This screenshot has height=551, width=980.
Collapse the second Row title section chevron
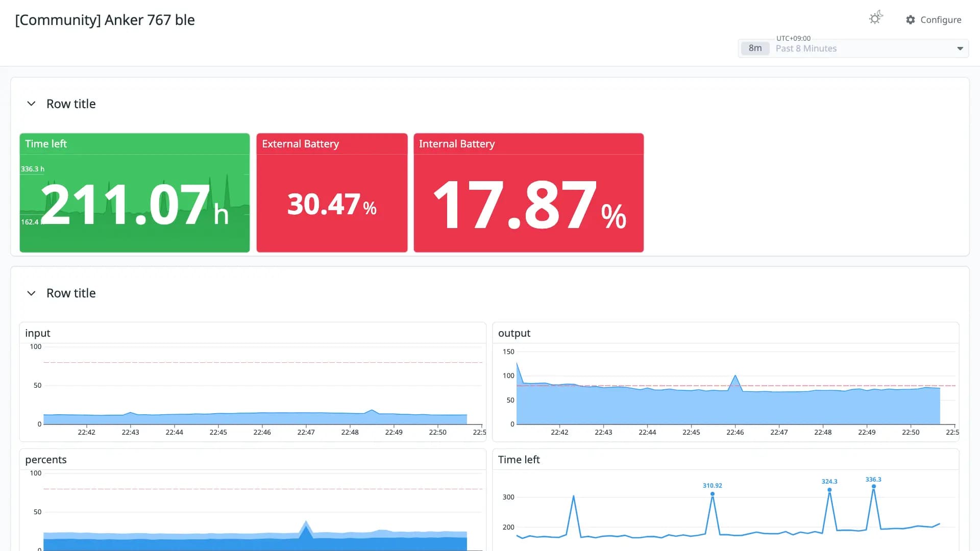[31, 293]
